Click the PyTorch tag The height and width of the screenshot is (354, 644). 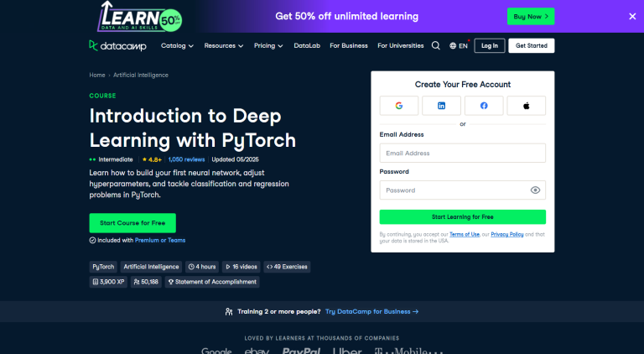pos(103,267)
